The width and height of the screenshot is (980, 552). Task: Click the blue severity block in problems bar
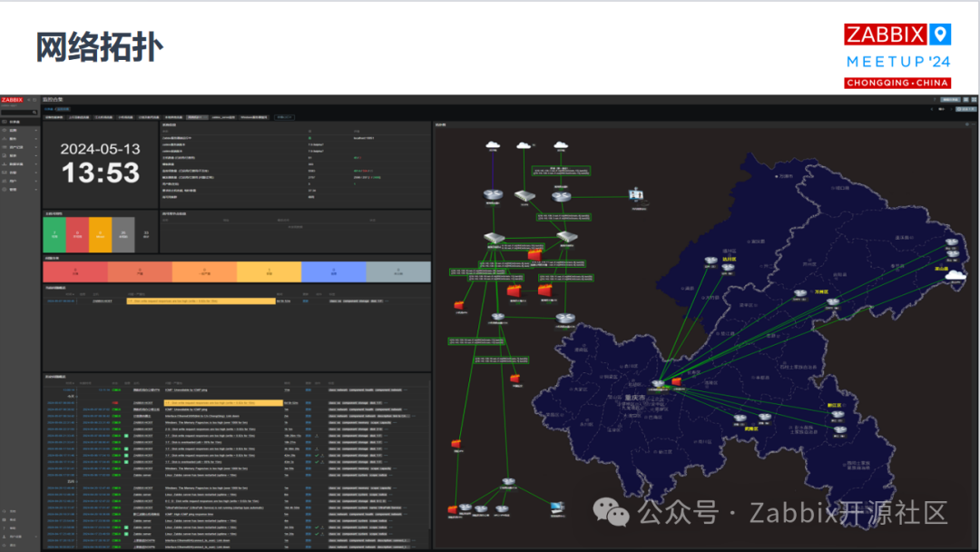(x=334, y=272)
